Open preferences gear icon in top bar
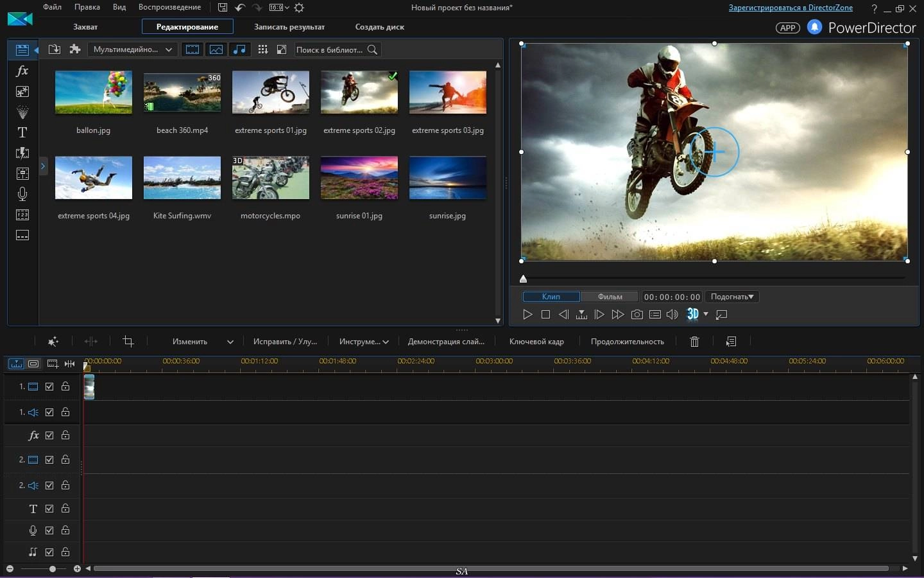Screen dimensions: 924x578 299,8
